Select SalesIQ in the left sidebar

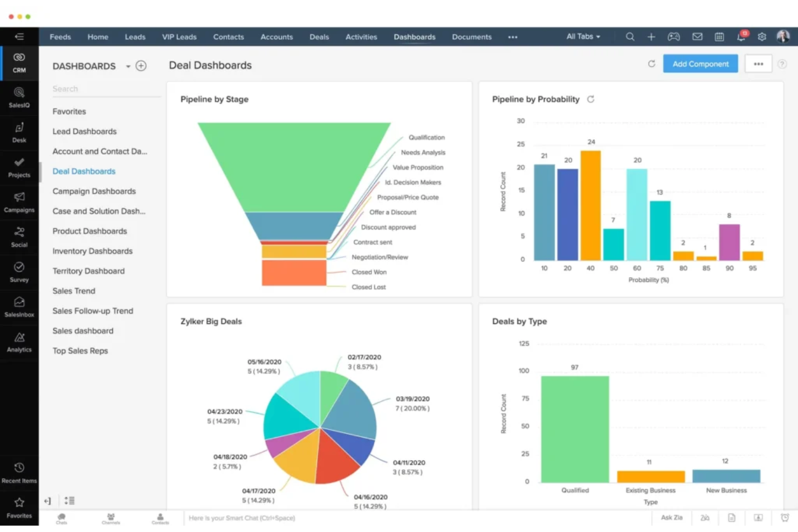click(x=19, y=97)
